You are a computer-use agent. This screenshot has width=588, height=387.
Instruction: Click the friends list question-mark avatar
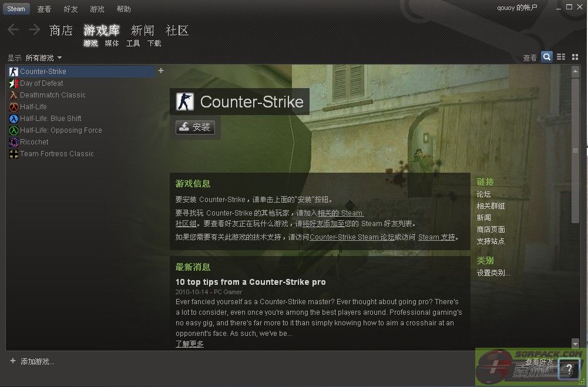[x=569, y=369]
